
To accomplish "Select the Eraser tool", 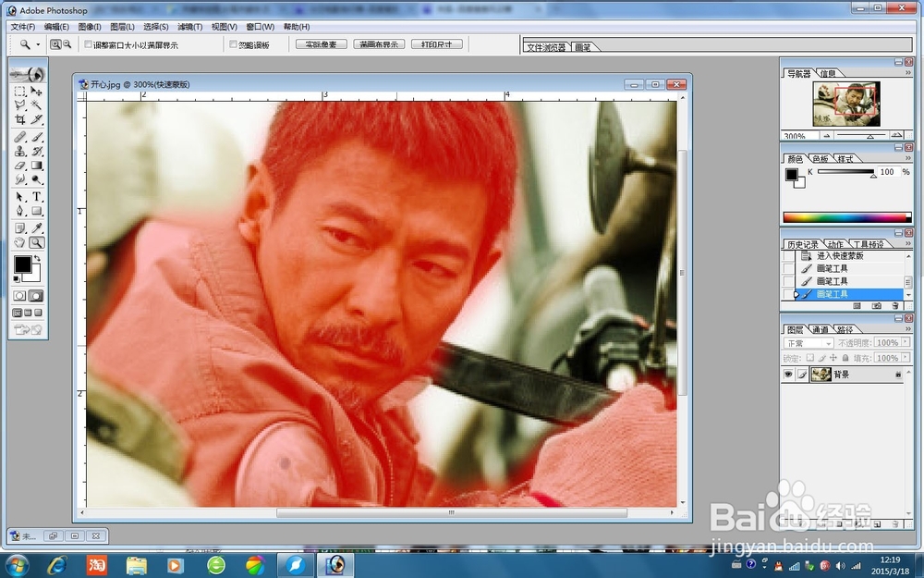I will click(x=20, y=166).
